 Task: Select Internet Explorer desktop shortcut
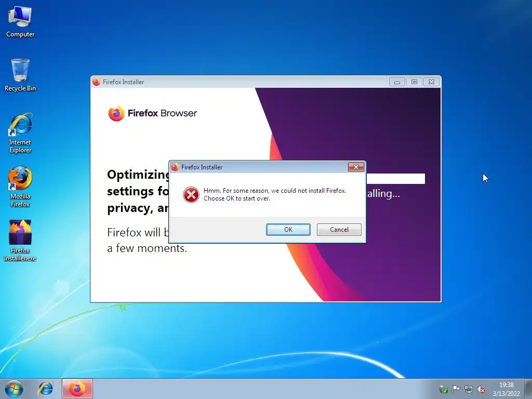20,133
